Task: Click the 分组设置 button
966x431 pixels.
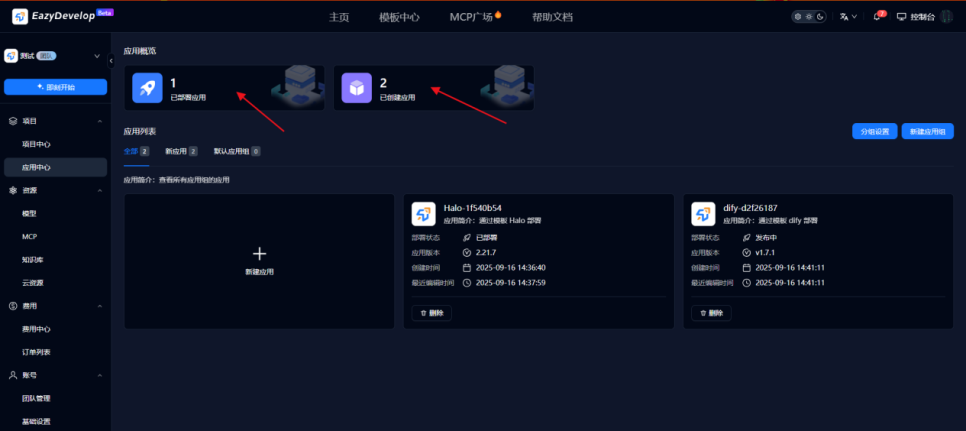Action: click(873, 131)
